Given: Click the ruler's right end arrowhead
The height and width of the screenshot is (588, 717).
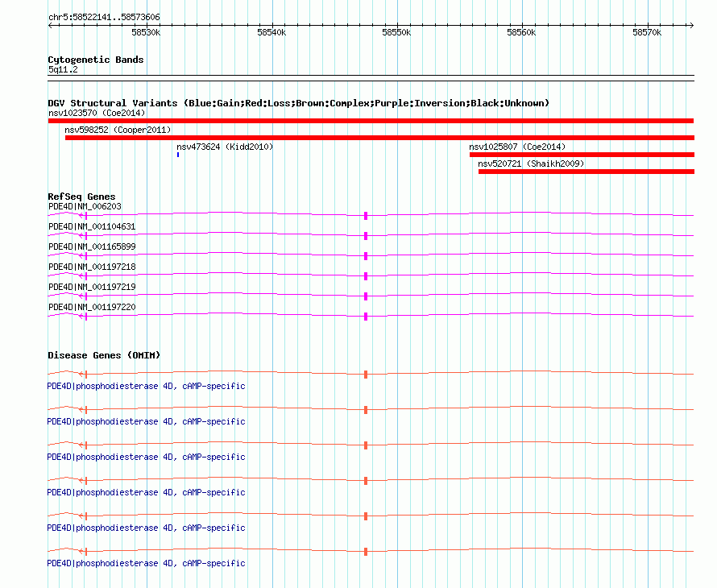Looking at the screenshot, I should tap(691, 26).
